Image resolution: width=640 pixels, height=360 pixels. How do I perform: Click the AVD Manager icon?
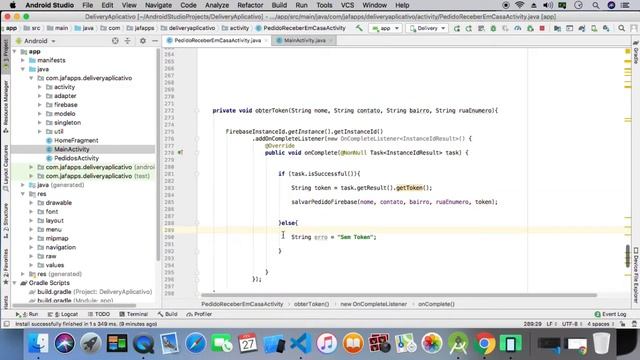(594, 28)
